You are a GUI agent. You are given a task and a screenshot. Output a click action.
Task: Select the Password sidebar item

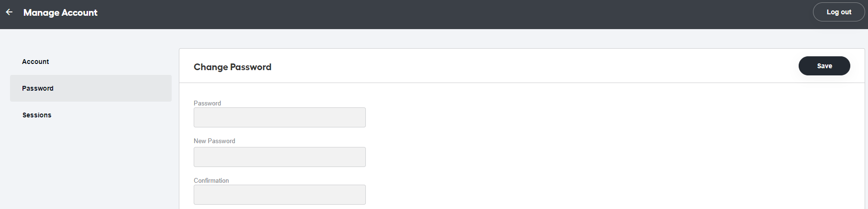click(91, 88)
